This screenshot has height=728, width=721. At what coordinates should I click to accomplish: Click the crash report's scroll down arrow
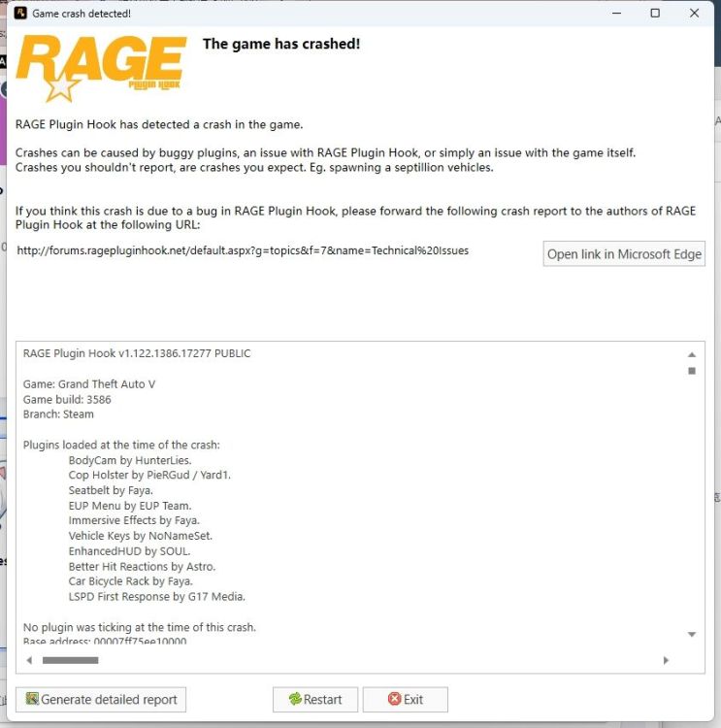(692, 634)
